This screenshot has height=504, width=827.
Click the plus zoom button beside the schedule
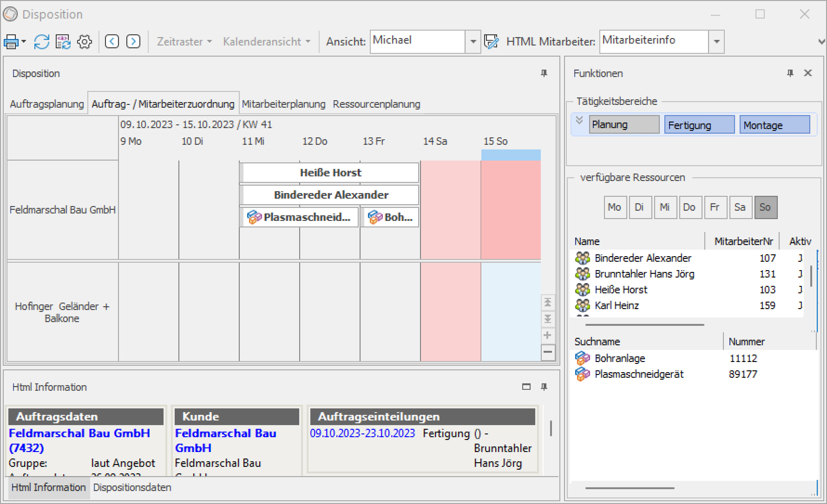(x=547, y=335)
